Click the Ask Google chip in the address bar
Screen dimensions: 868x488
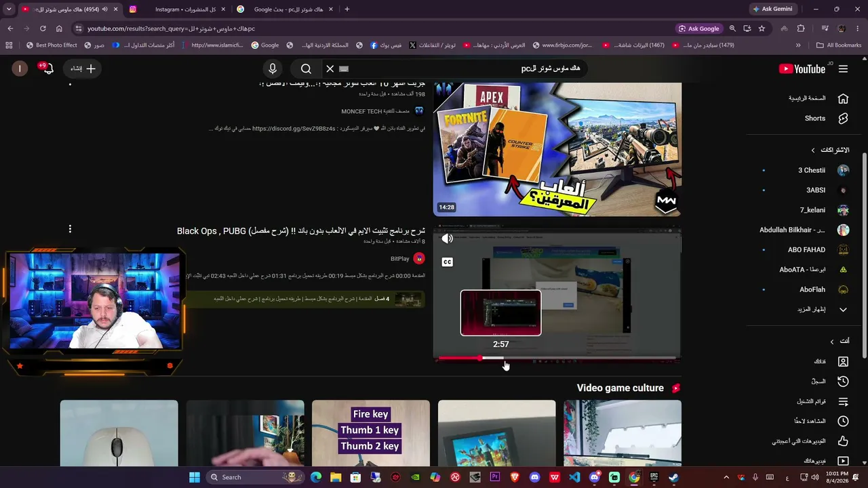click(x=698, y=28)
